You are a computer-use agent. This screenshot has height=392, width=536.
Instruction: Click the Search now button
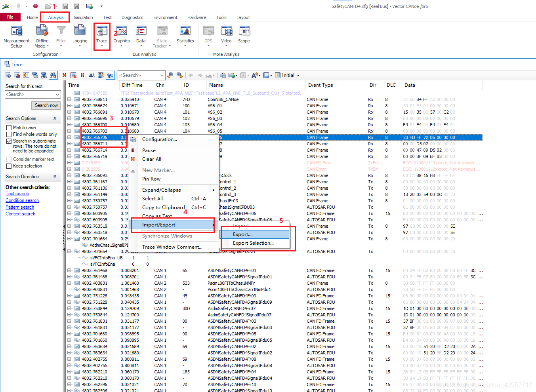tap(46, 105)
